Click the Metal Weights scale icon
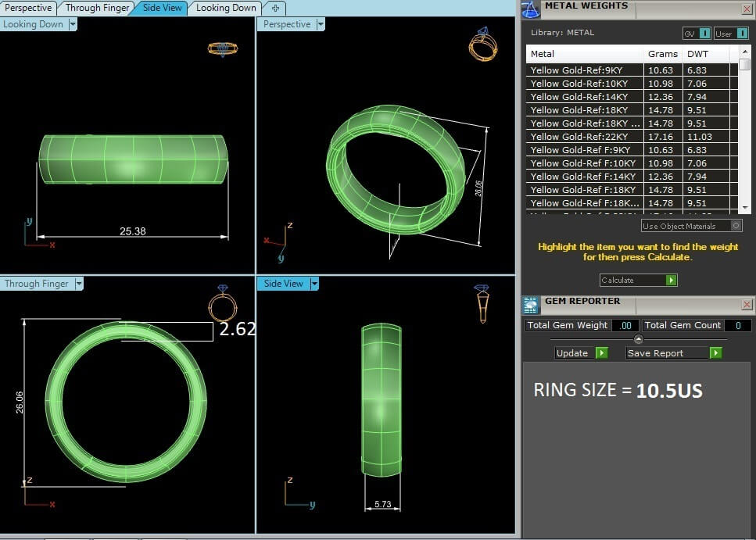 click(x=532, y=9)
